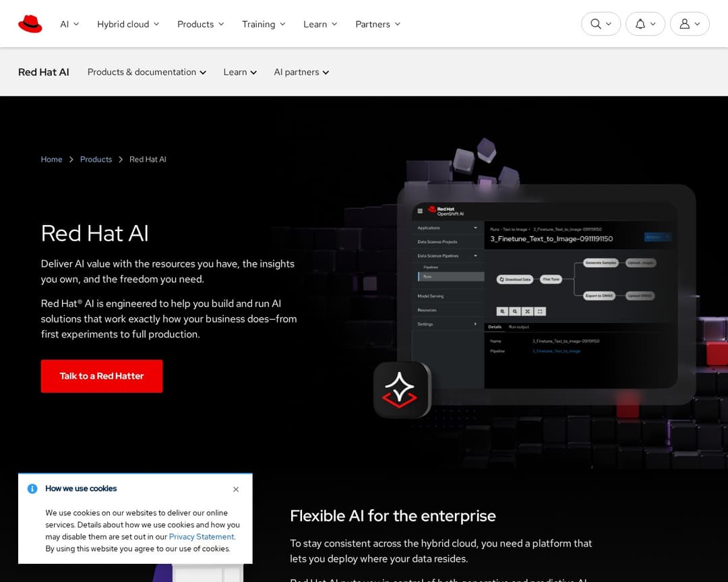Open the AI partners dropdown
Screen dimensions: 728x582
(x=301, y=72)
